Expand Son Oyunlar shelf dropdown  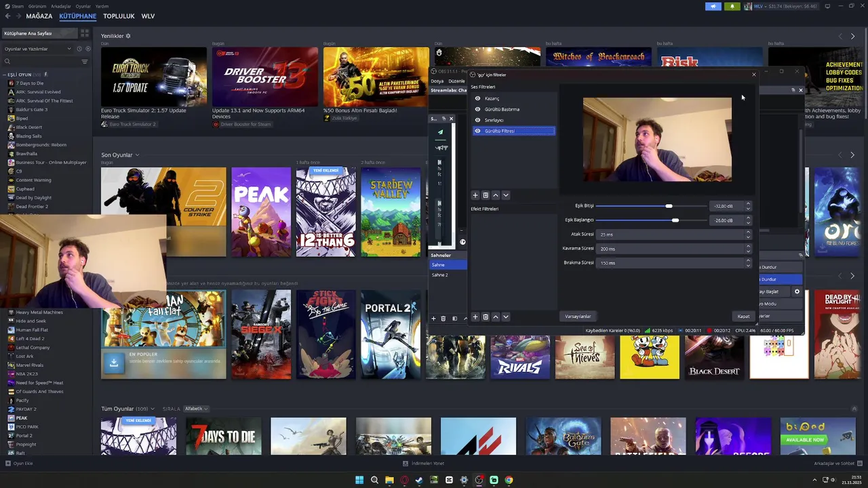point(137,155)
